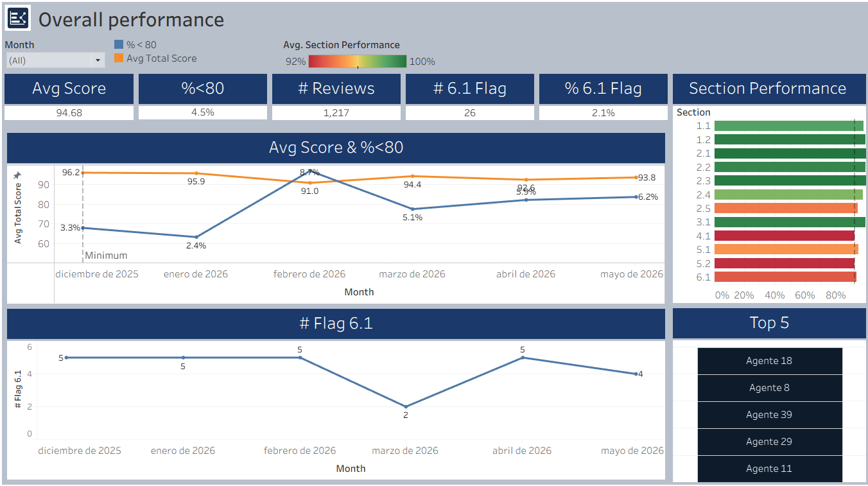Click the flag count point of 5 for abril 2026

tap(523, 358)
